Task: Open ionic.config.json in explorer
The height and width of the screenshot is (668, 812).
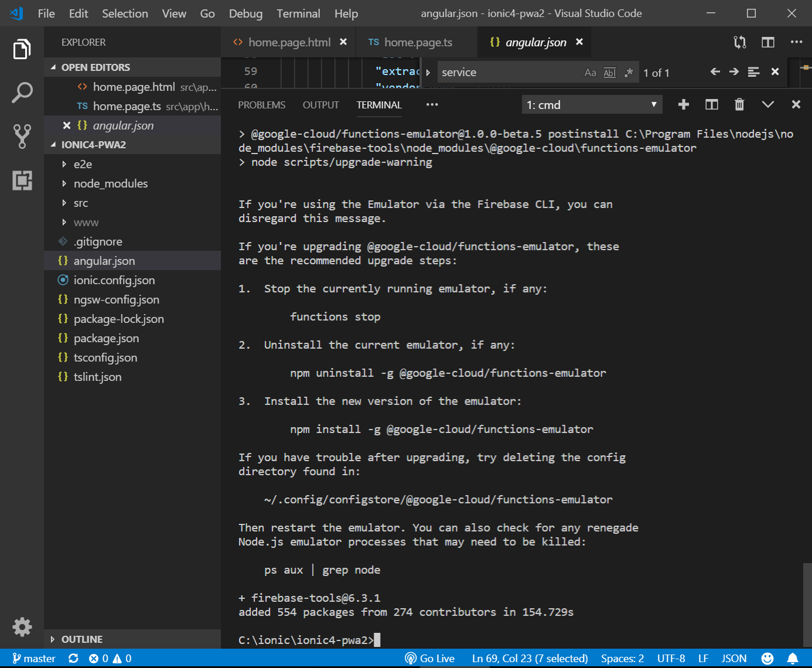Action: [x=132, y=280]
